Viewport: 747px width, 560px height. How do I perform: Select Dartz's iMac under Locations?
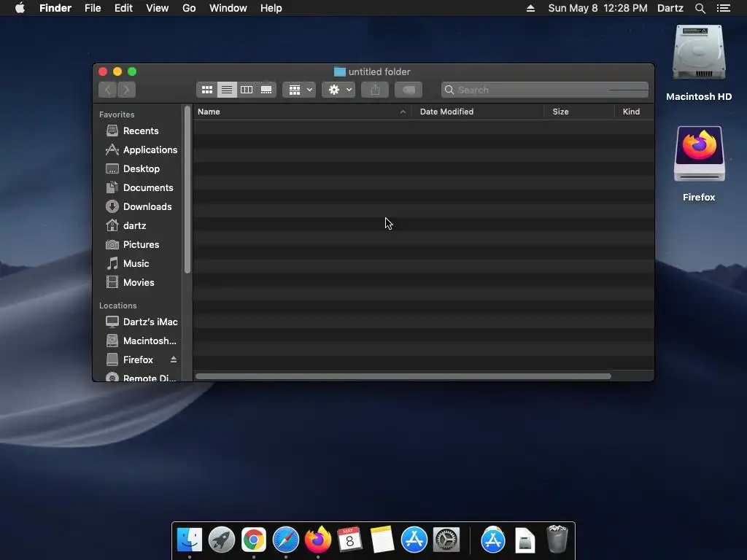[x=142, y=322]
